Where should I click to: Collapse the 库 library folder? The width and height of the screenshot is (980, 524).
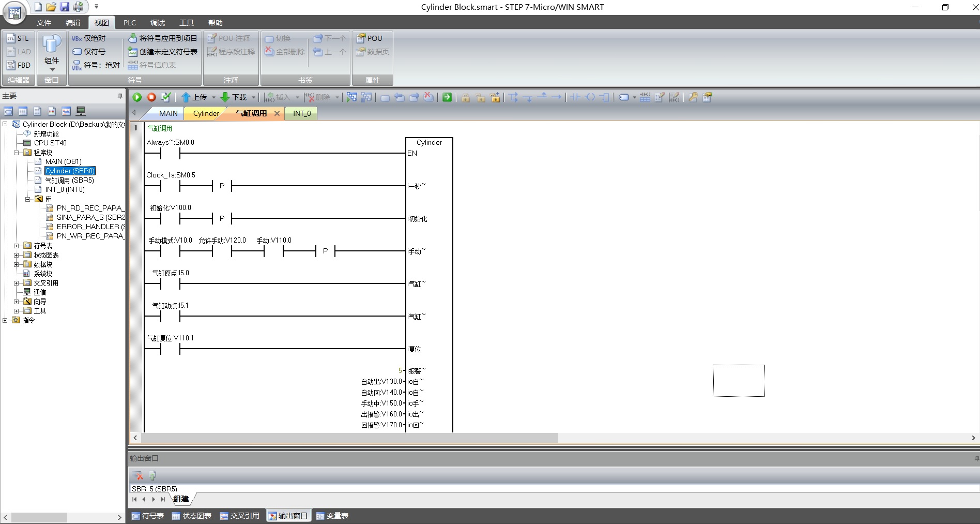coord(28,199)
